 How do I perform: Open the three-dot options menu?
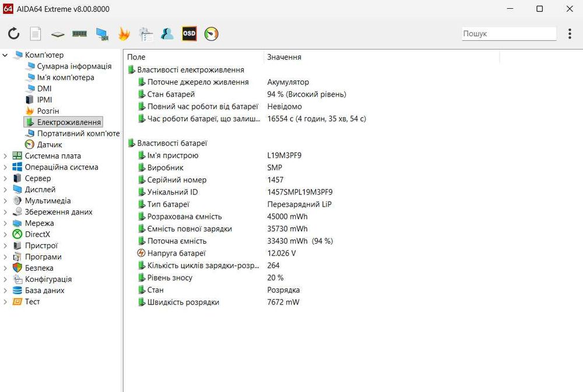tap(570, 34)
